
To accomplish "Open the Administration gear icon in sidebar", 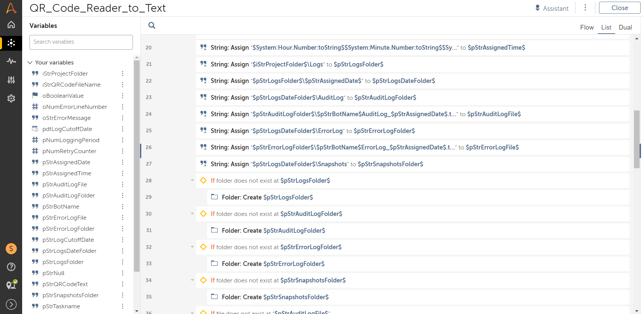I will click(11, 98).
